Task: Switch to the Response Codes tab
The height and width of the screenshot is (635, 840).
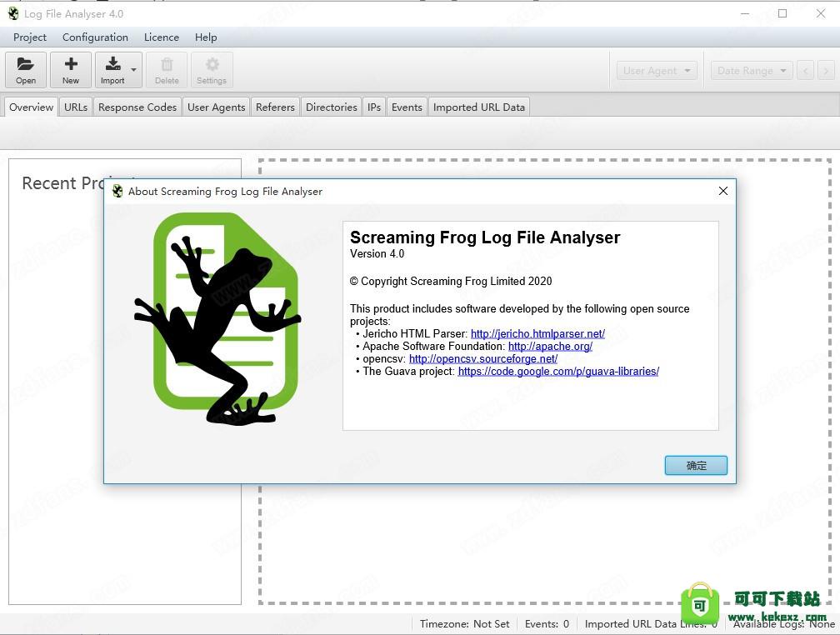Action: (x=137, y=107)
